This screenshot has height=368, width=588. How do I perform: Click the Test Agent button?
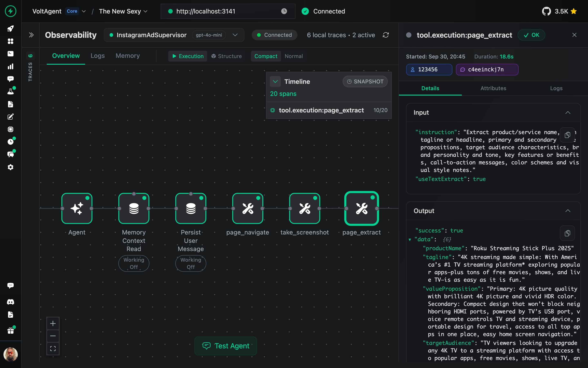[x=226, y=346]
